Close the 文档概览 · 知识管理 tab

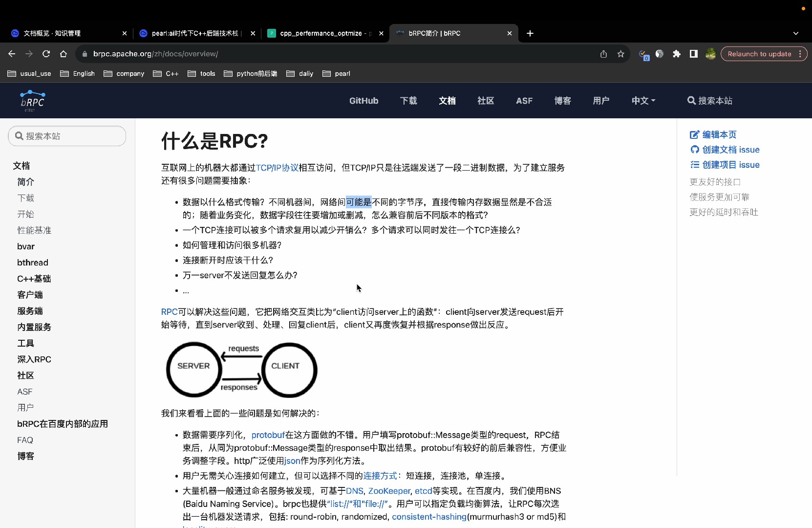point(124,33)
